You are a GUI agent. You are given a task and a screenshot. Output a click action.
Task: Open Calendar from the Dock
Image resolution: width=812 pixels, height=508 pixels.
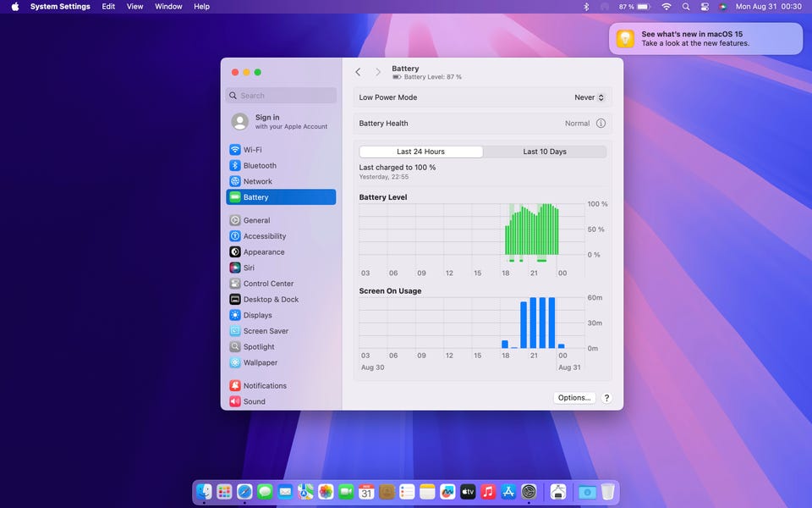click(x=366, y=491)
